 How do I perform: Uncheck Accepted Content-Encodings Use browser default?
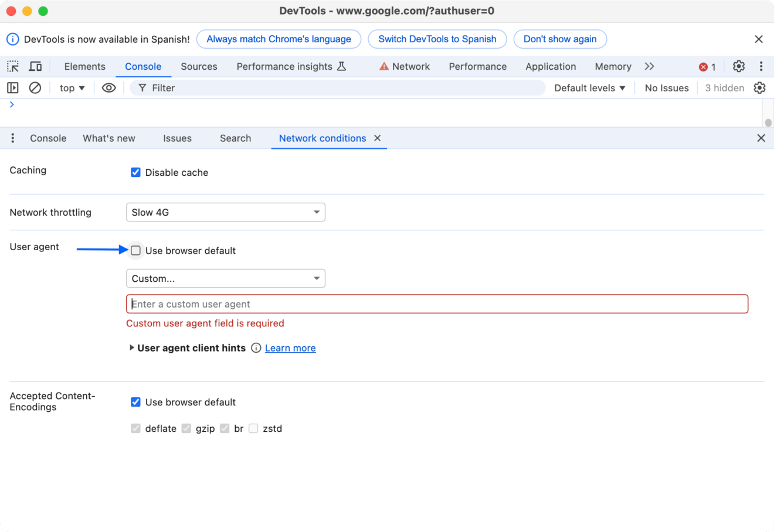pos(135,402)
